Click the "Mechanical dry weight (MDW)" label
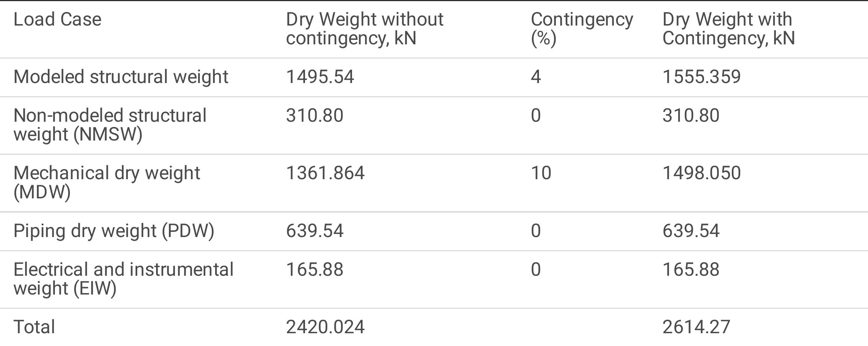Viewport: 868px width, 346px height. 107,182
